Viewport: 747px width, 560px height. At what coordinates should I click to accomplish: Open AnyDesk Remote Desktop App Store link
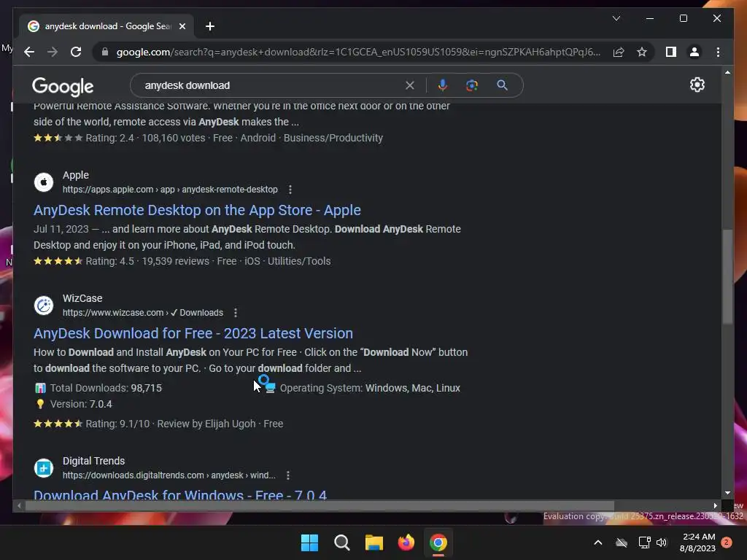(197, 210)
